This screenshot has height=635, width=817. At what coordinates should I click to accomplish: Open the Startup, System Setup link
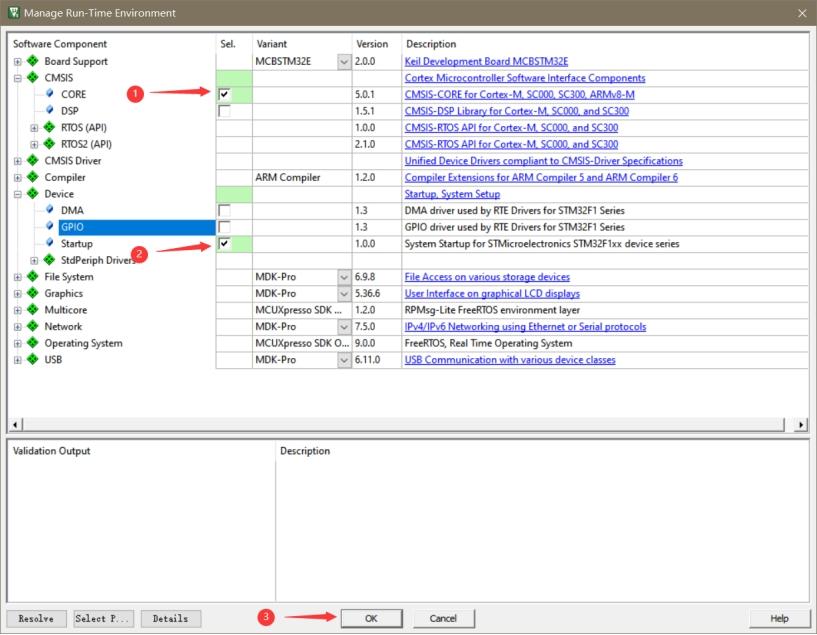[452, 194]
